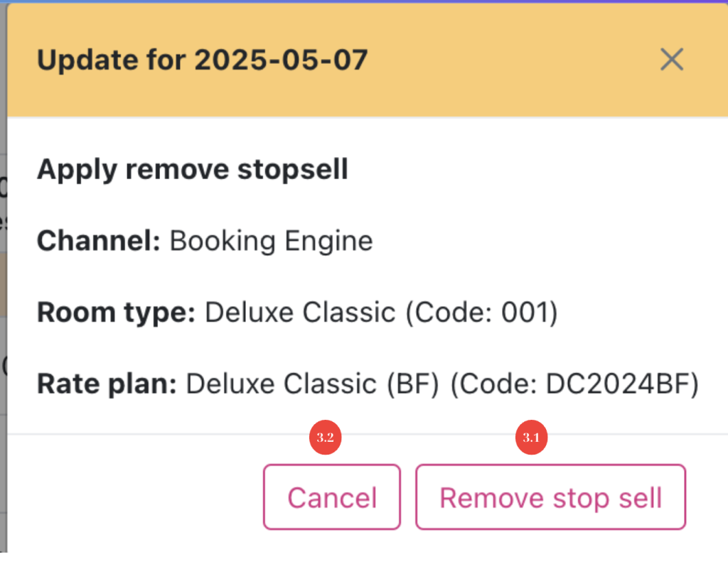Screen dimensions: 728x564
Task: Click the room type value "Deluxe Classic"
Action: click(300, 313)
